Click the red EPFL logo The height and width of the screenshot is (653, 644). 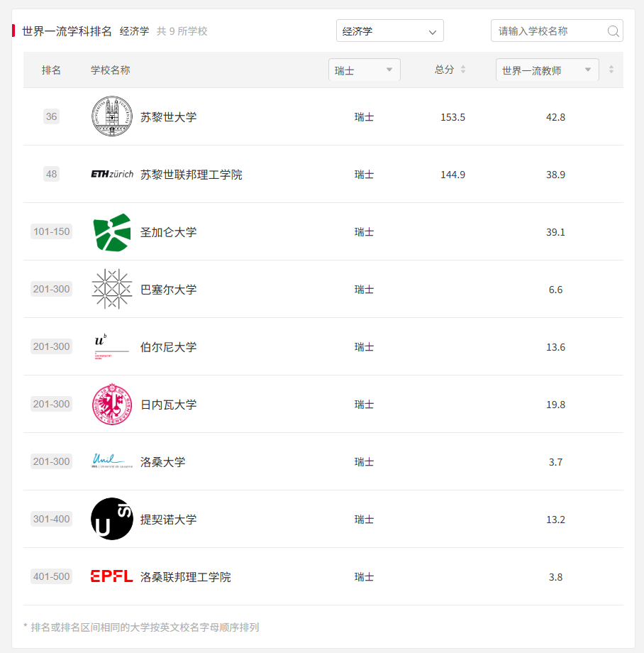tap(111, 576)
